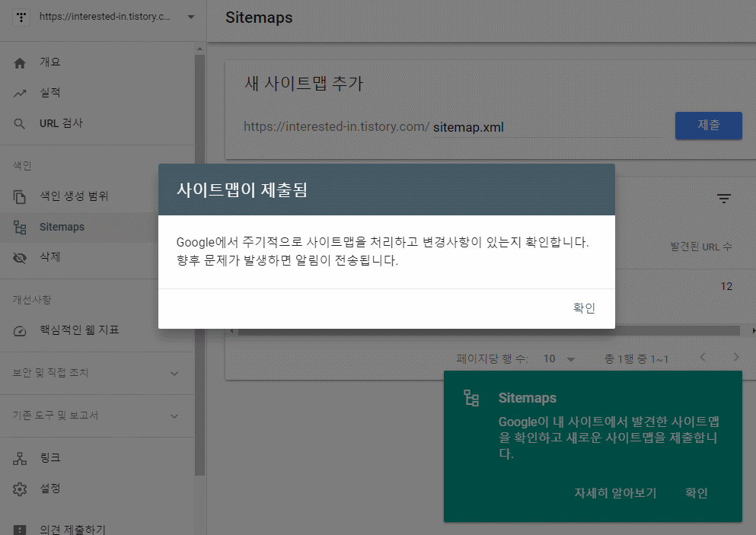Click the sitemap.xml URL input field
Image resolution: width=756 pixels, height=535 pixels.
(547, 127)
